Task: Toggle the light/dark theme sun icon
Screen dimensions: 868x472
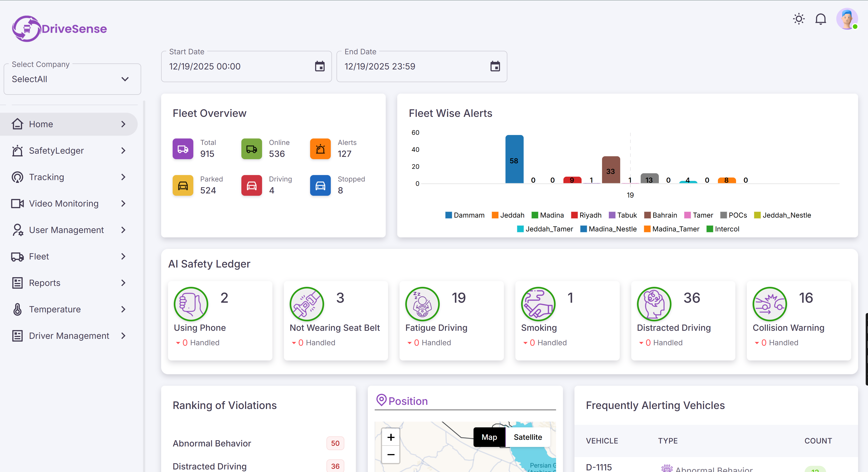Action: tap(799, 19)
